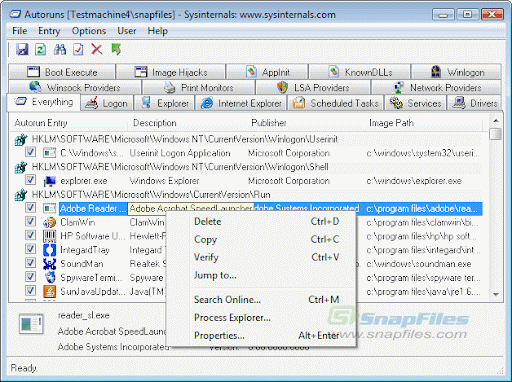Image resolution: width=512 pixels, height=382 pixels.
Task: Switch to the Winlogon tab
Action: tap(456, 72)
